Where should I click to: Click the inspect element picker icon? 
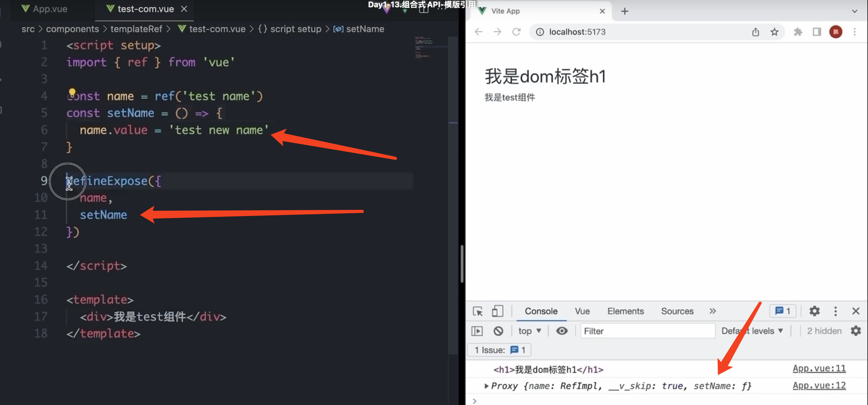tap(477, 311)
